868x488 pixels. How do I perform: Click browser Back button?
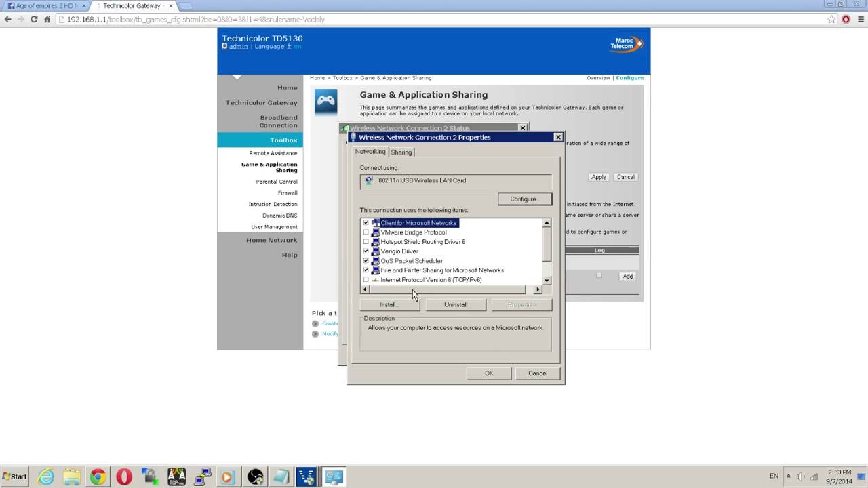point(7,19)
